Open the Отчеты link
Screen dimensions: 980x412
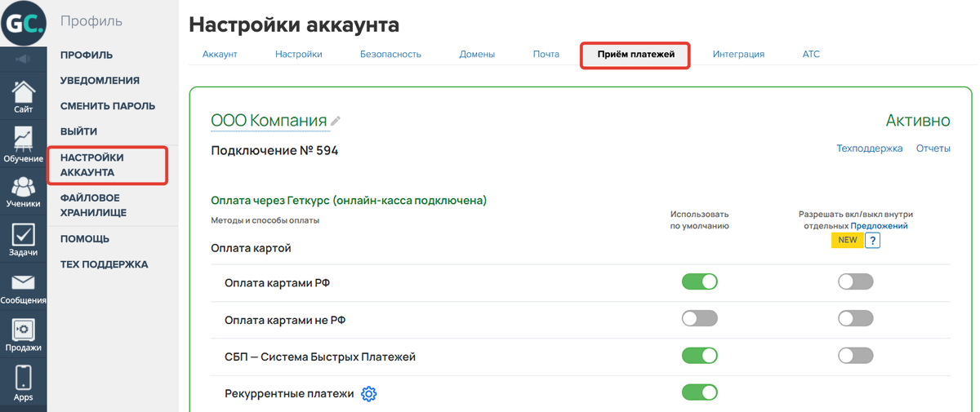click(x=933, y=148)
